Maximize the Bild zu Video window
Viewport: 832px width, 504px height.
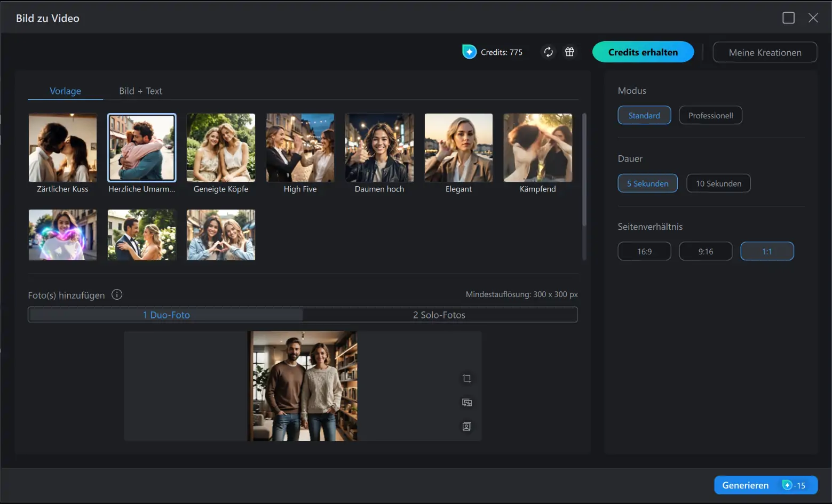tap(788, 18)
